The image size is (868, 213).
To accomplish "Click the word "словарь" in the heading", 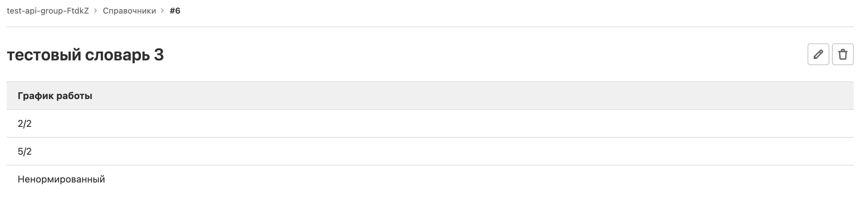I will coord(117,55).
